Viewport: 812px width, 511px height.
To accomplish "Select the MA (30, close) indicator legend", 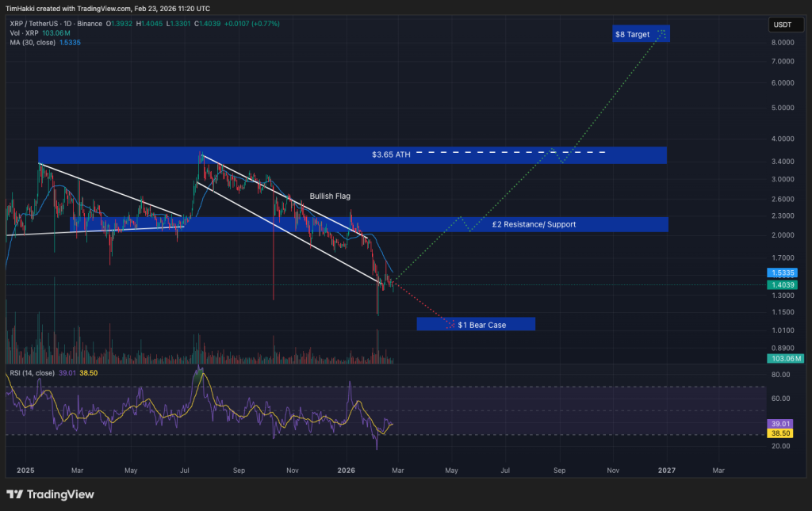I will click(x=32, y=42).
